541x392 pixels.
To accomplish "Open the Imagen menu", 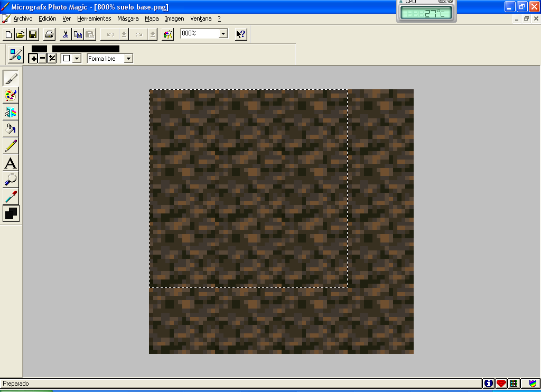I will coord(174,18).
